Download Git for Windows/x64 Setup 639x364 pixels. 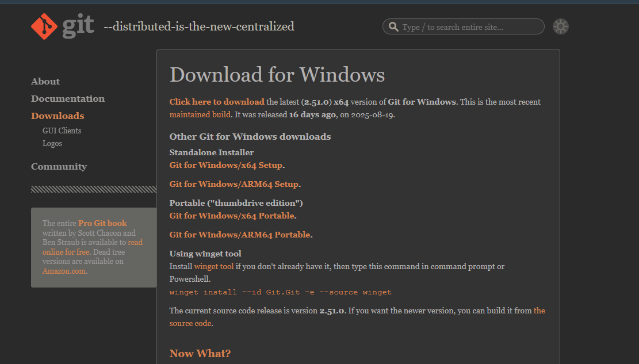[x=226, y=165]
